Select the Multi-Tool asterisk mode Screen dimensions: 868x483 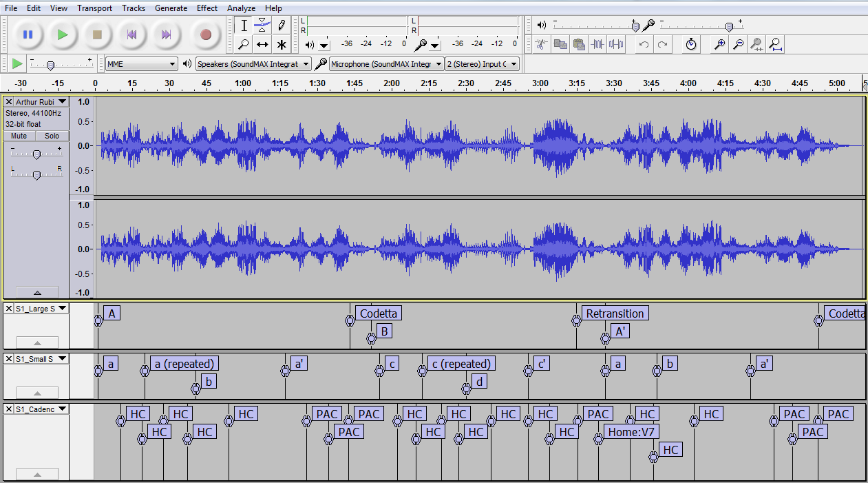[281, 44]
